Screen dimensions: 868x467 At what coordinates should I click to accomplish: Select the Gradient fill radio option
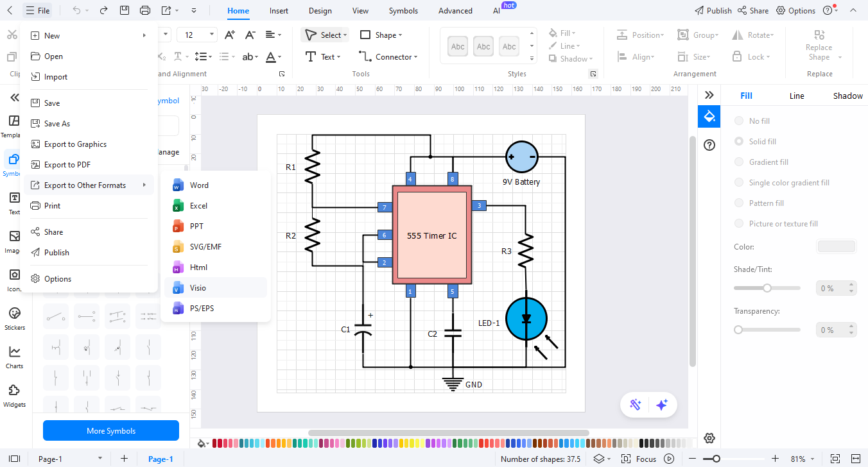pyautogui.click(x=739, y=162)
